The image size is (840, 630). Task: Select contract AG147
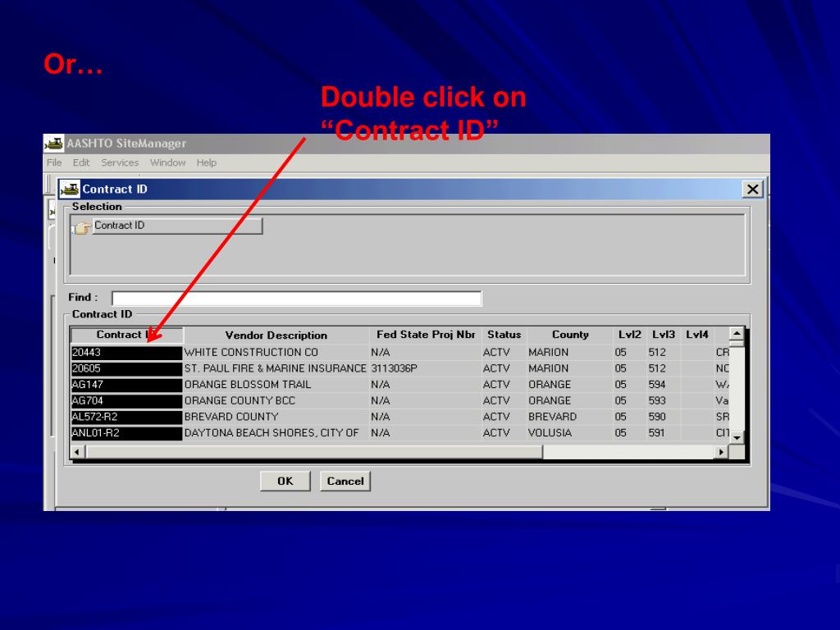point(126,385)
